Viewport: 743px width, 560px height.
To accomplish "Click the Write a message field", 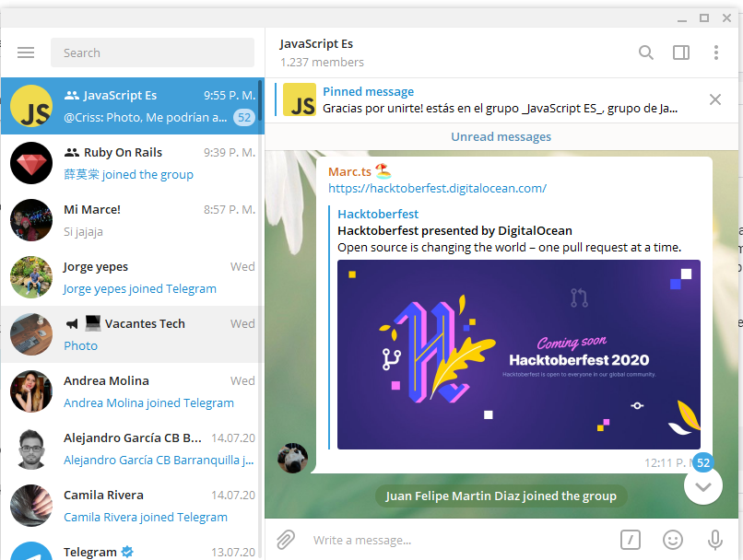I will (x=460, y=540).
